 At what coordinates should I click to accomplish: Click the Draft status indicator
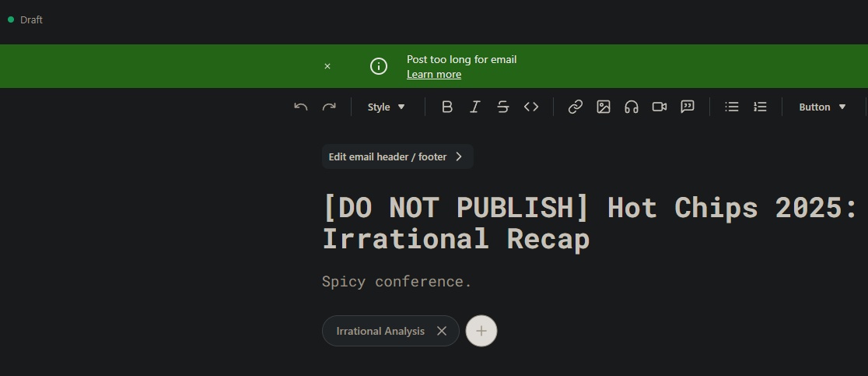pos(25,20)
